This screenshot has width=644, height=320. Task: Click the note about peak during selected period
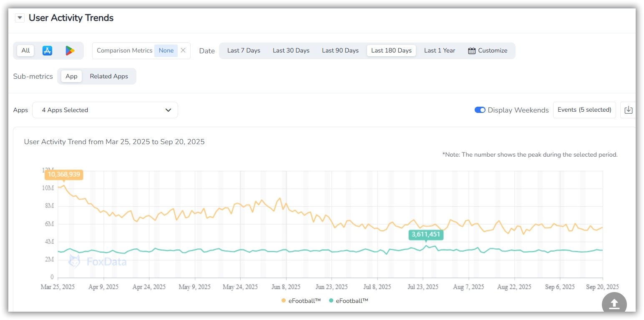530,155
